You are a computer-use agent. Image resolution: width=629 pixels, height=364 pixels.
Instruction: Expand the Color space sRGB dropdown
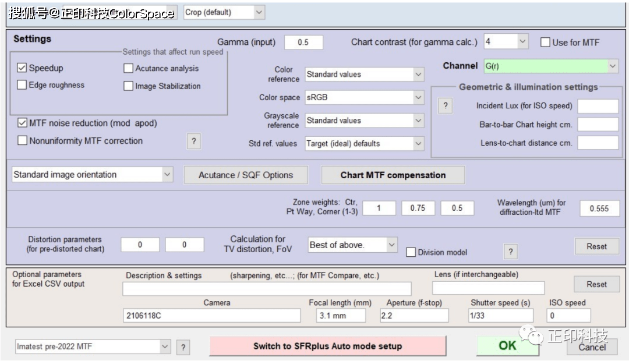[365, 97]
